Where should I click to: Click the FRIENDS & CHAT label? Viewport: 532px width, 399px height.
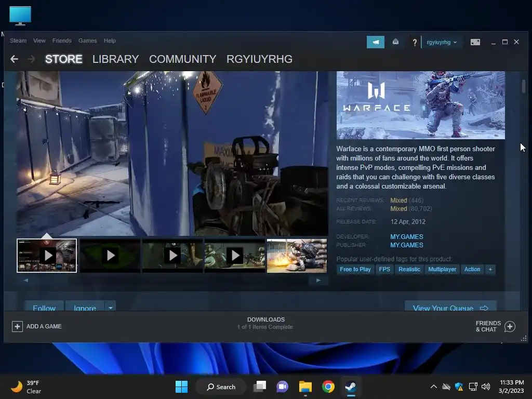coord(488,326)
